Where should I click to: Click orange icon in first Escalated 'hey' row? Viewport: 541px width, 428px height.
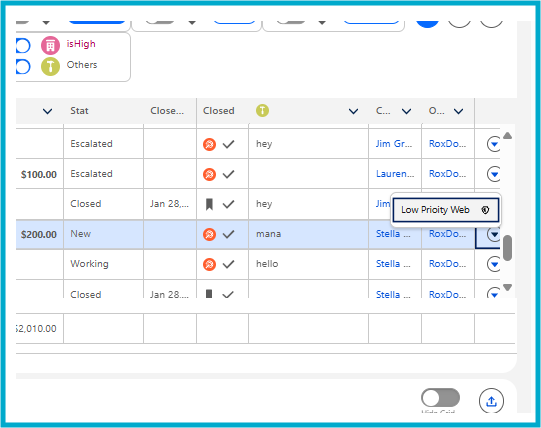click(x=209, y=144)
